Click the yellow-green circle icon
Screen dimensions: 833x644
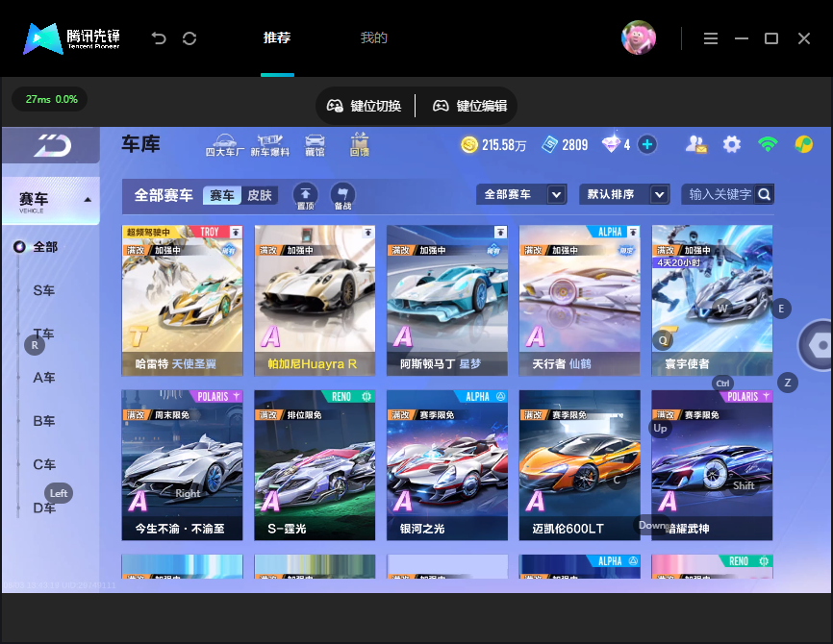pos(803,144)
